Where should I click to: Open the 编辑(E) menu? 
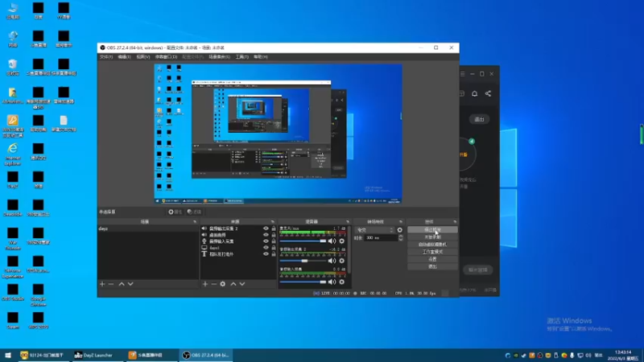(x=124, y=57)
